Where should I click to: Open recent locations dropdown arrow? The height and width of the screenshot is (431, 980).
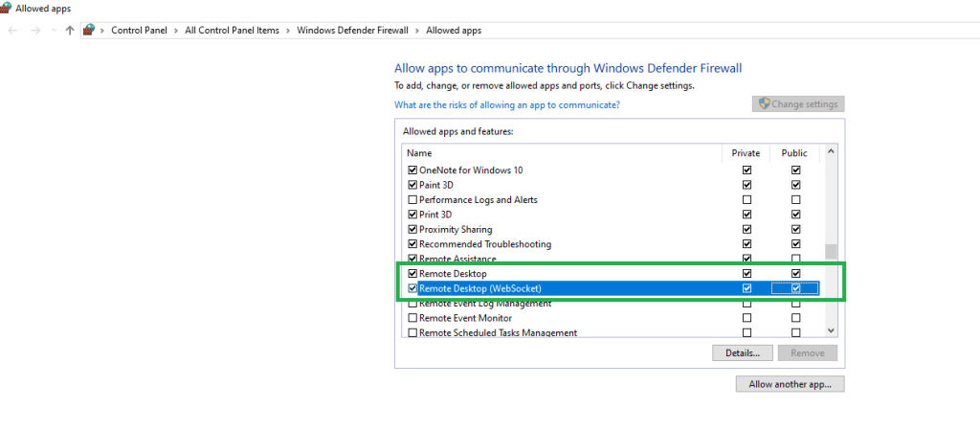coord(54,30)
